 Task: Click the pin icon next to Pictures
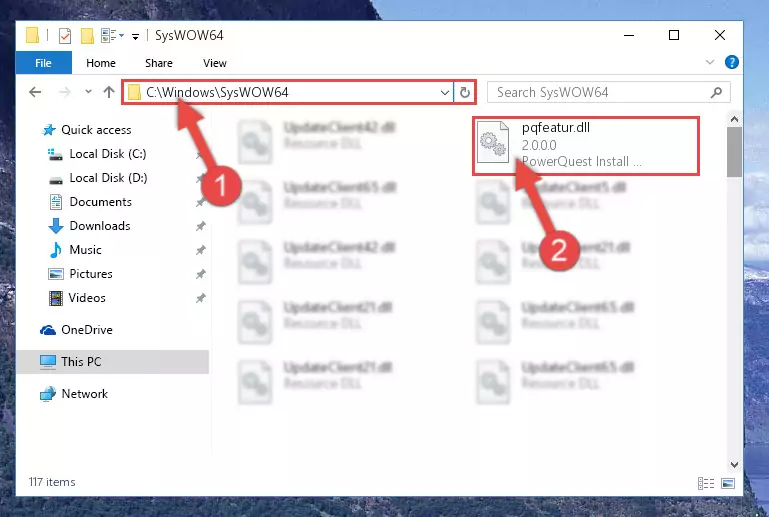click(200, 274)
